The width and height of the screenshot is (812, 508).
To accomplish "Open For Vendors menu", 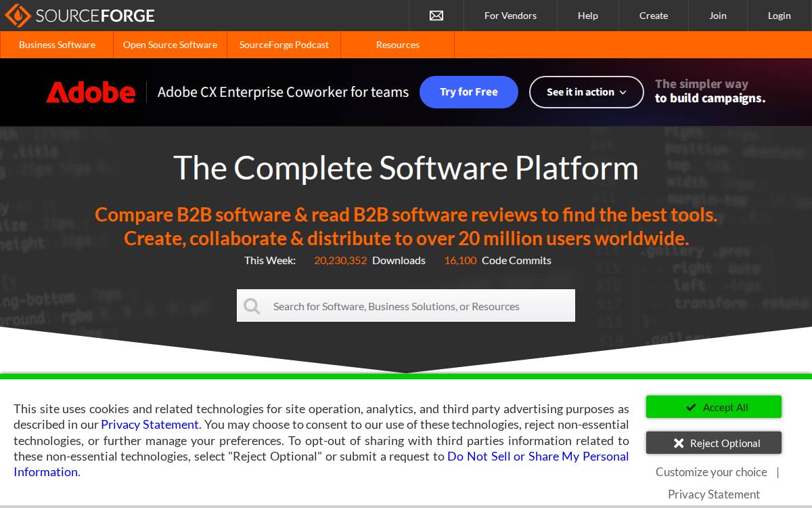I will tap(510, 16).
